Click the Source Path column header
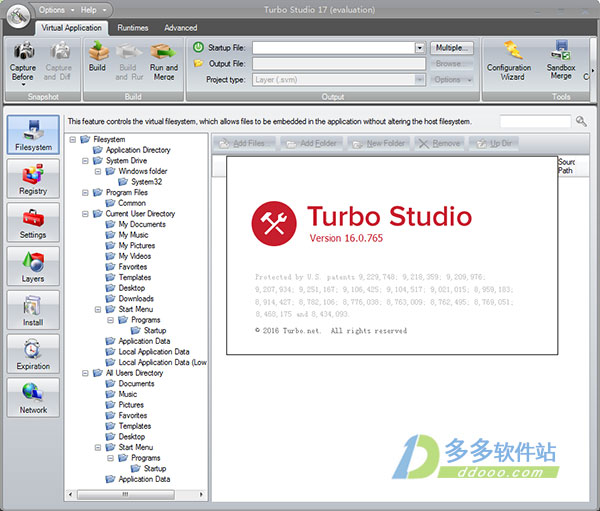600x511 pixels. coord(566,166)
